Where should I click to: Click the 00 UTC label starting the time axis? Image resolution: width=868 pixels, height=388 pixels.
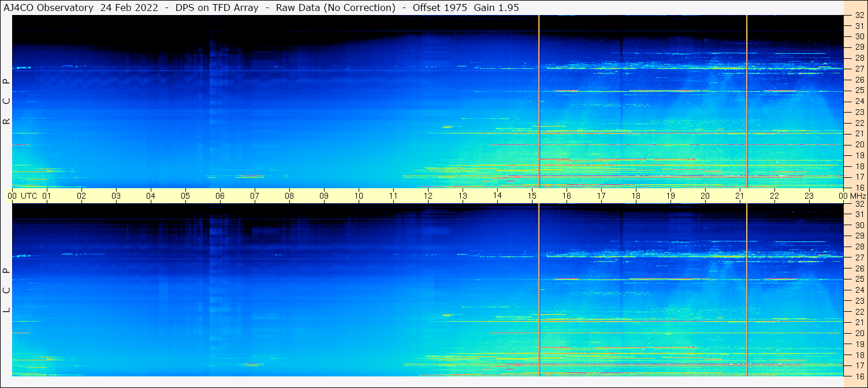[x=23, y=196]
